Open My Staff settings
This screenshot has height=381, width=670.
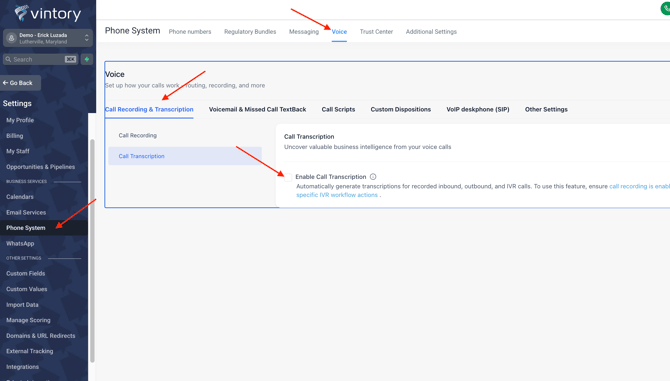tap(18, 151)
